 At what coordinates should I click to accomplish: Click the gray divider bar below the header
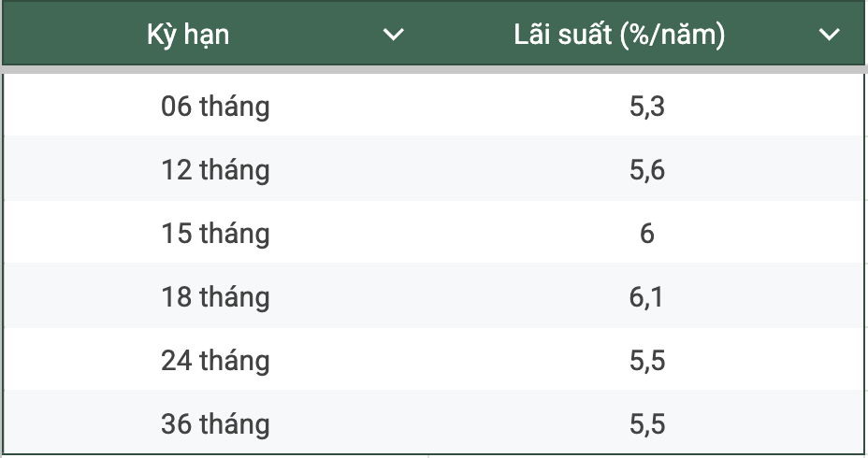coord(434,69)
